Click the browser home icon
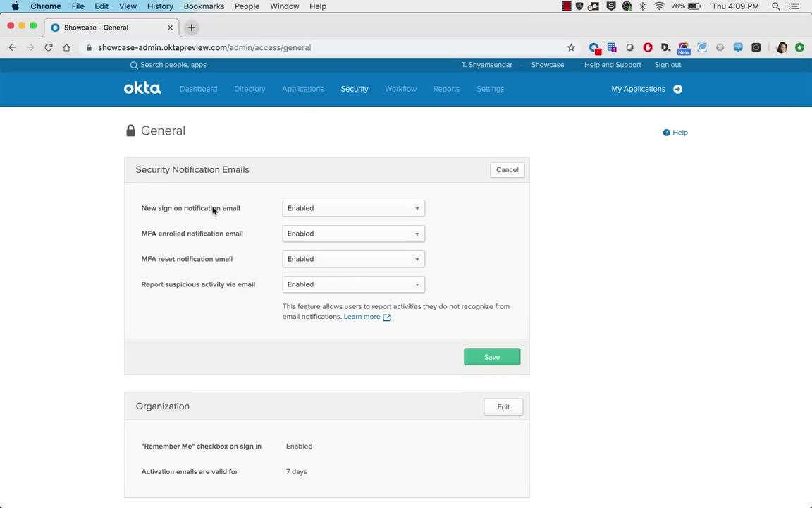Image resolution: width=812 pixels, height=508 pixels. pyautogui.click(x=66, y=47)
